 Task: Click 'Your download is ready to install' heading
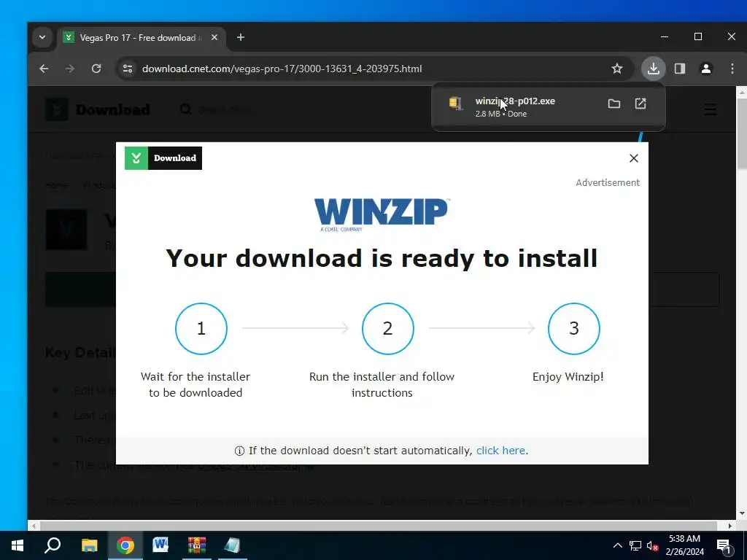point(382,259)
